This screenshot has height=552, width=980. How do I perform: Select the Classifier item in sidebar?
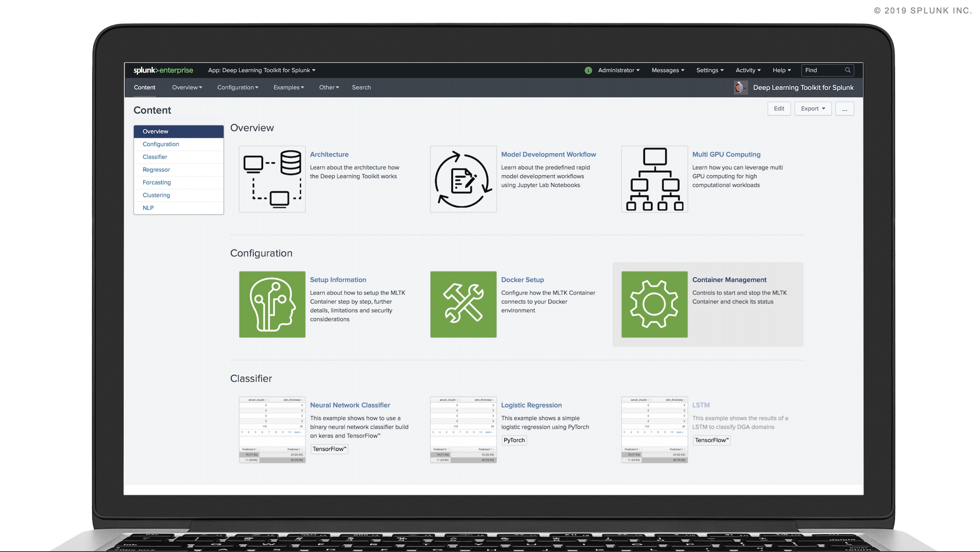point(155,156)
